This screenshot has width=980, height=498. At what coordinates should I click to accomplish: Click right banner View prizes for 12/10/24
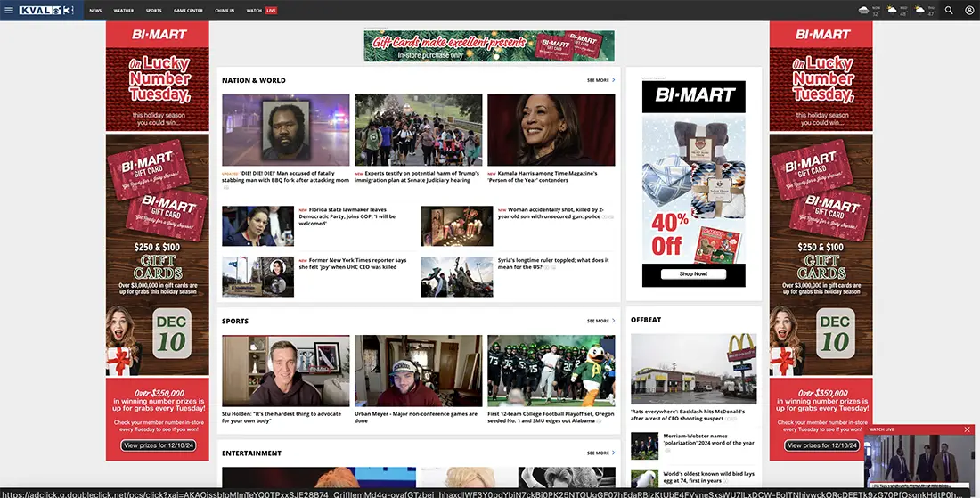click(x=822, y=445)
